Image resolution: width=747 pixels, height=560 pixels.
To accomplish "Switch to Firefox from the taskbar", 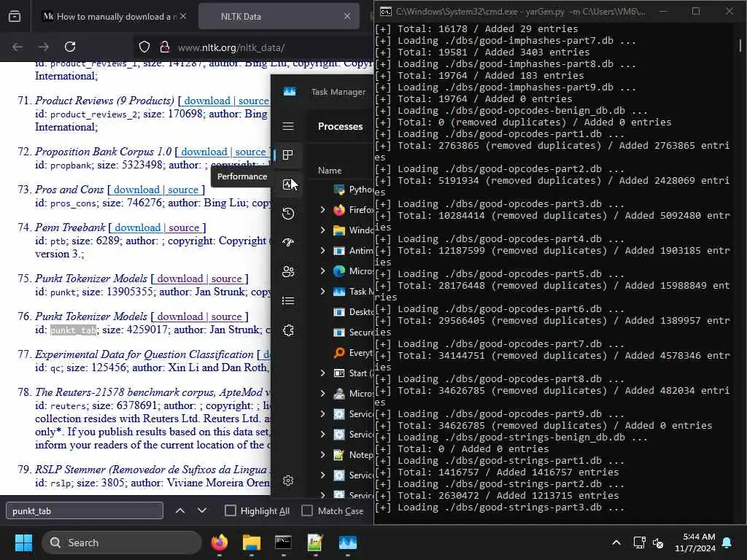I will 219,542.
